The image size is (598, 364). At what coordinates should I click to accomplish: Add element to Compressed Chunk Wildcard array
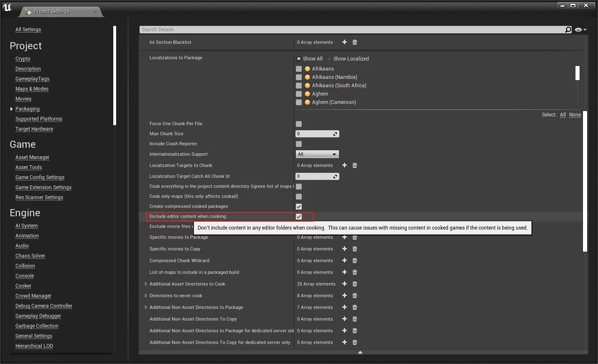344,260
